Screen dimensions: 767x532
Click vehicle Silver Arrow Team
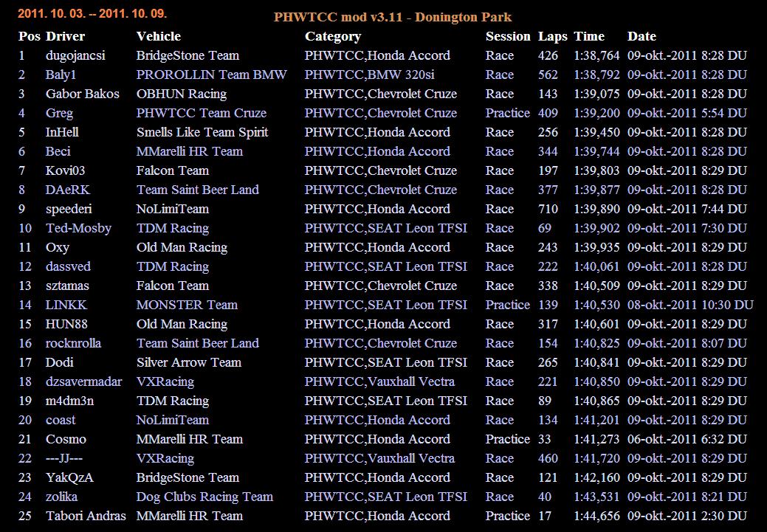pos(189,362)
